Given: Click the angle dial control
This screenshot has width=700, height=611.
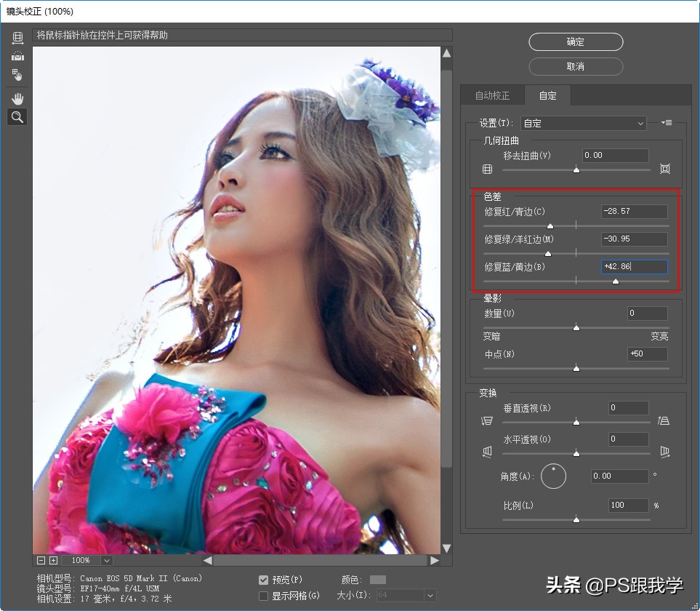Looking at the screenshot, I should click(x=554, y=476).
